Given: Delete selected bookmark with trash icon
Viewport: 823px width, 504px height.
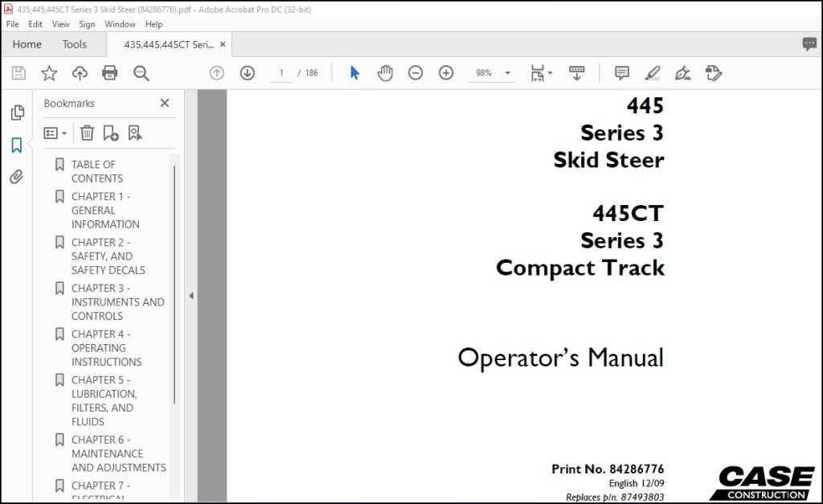Looking at the screenshot, I should [x=87, y=133].
